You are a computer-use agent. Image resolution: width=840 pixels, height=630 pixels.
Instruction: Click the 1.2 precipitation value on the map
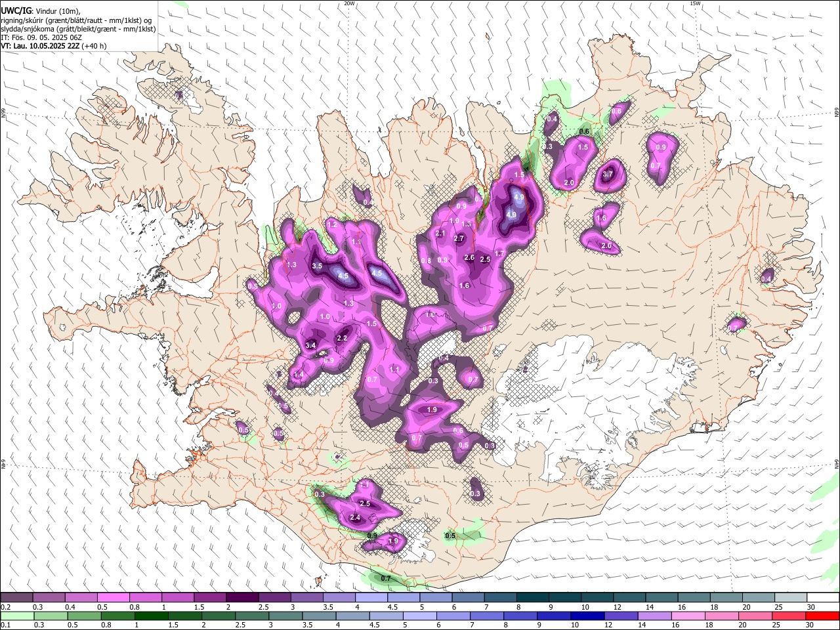(x=331, y=225)
